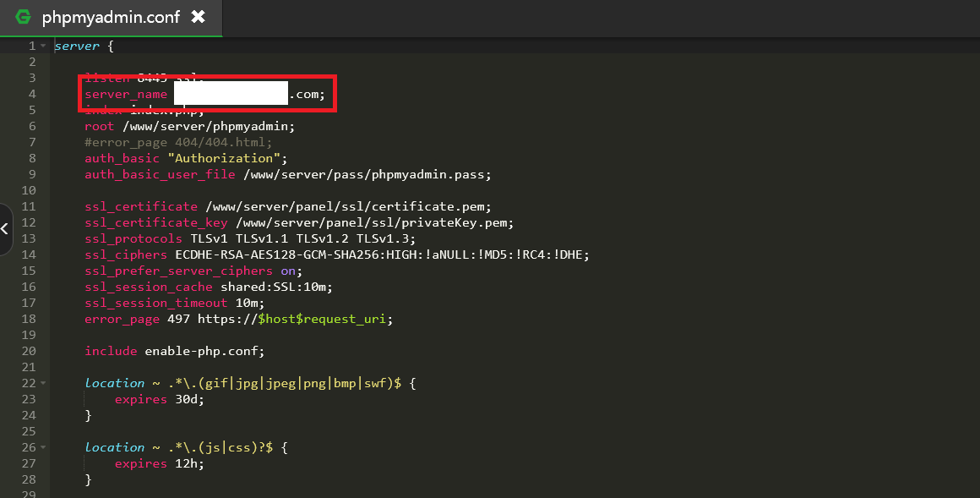Fold the js/css location block at line 26
The height and width of the screenshot is (498, 980).
point(43,447)
